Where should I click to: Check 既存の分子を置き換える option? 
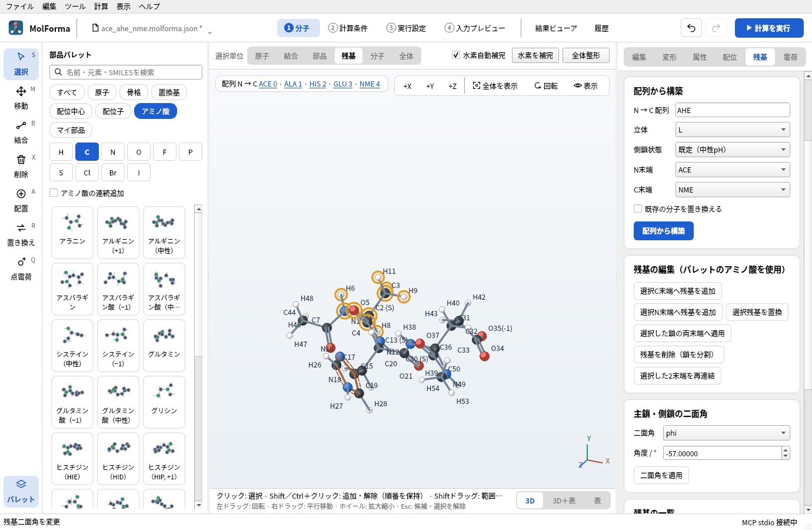pos(638,208)
